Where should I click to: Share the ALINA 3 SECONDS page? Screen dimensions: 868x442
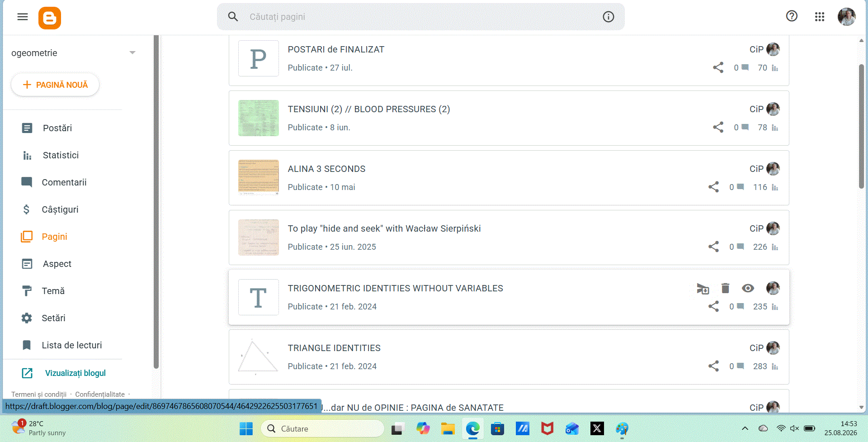[x=713, y=187]
